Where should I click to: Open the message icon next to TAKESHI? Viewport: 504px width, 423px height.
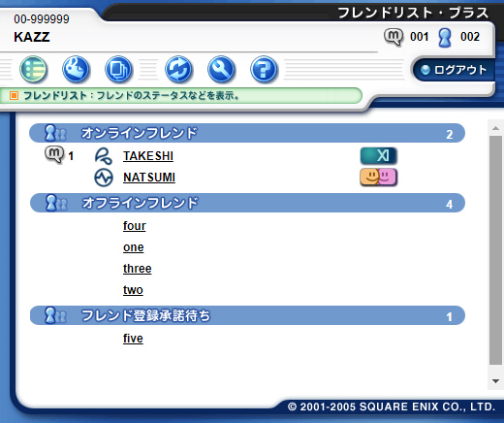54,155
